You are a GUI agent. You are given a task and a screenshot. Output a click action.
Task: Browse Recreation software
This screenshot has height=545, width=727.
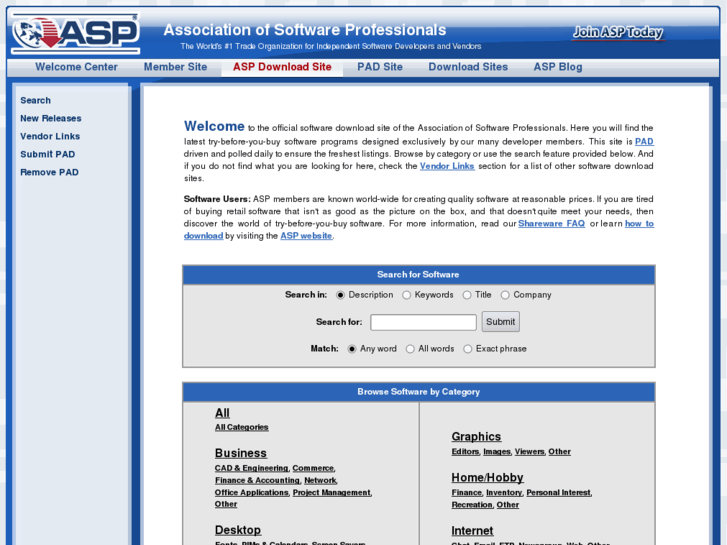click(472, 505)
